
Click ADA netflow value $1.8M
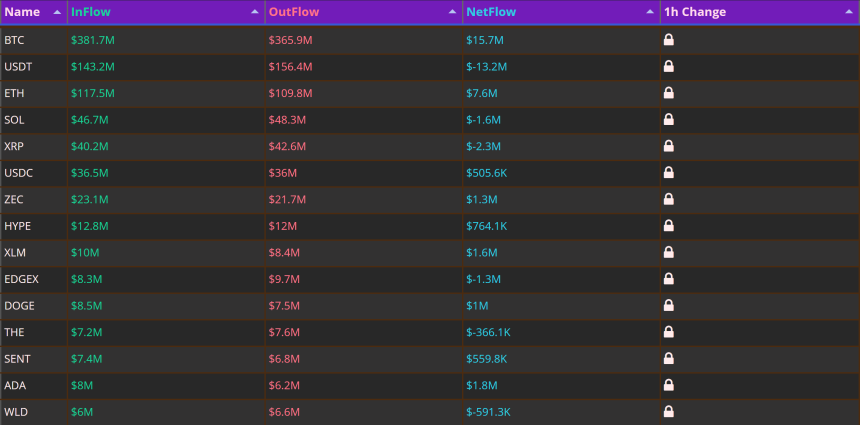(x=482, y=386)
